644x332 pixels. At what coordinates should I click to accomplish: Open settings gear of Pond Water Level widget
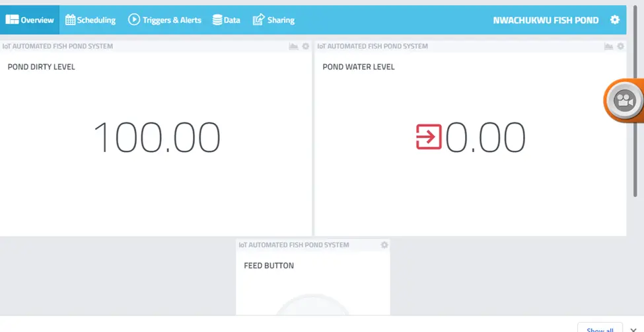(x=621, y=46)
